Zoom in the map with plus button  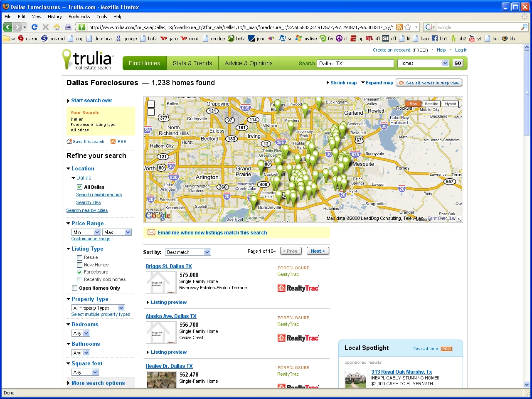[151, 104]
